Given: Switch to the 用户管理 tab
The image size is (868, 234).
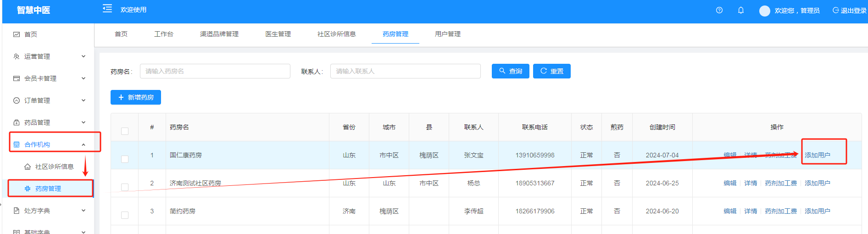Looking at the screenshot, I should (x=447, y=34).
